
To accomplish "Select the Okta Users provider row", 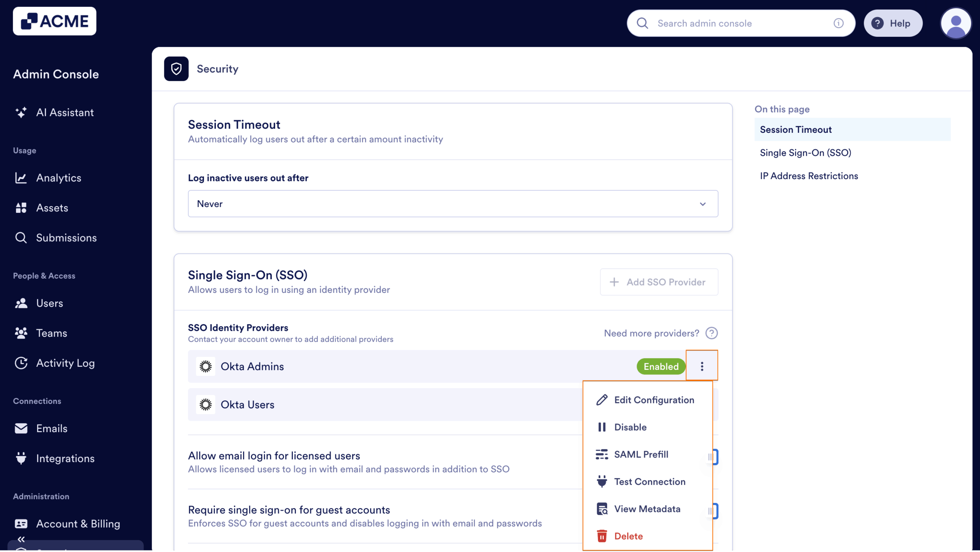I will click(x=385, y=405).
